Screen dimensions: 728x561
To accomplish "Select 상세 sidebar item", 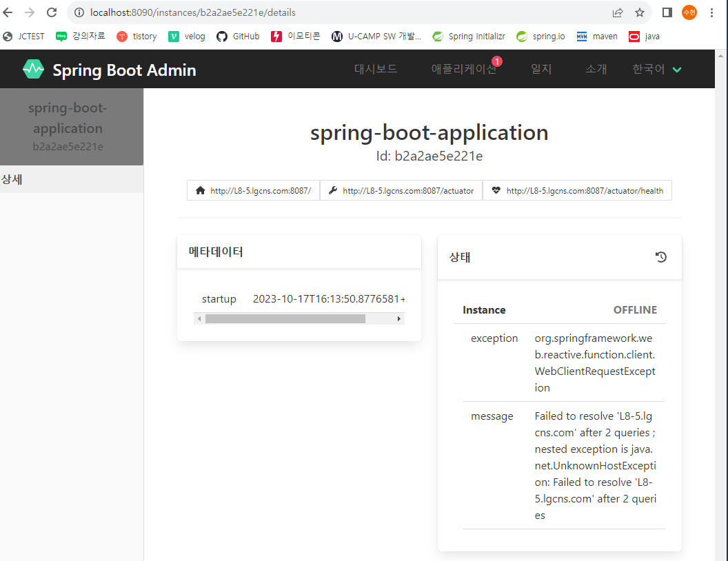I will (x=72, y=179).
